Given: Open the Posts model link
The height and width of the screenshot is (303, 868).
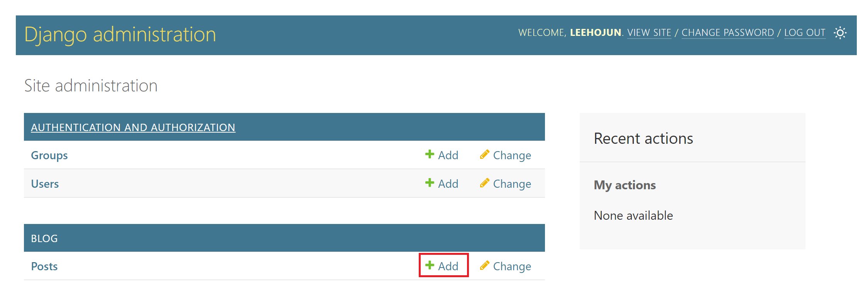Looking at the screenshot, I should (44, 266).
